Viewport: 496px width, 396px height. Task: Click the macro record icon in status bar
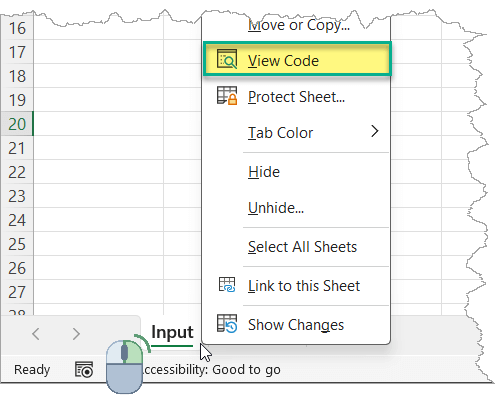coord(84,369)
